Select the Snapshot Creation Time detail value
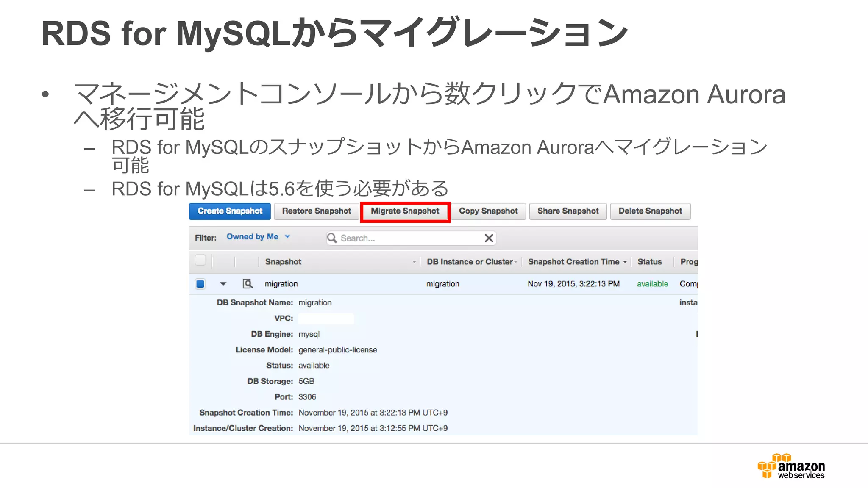 (x=373, y=413)
